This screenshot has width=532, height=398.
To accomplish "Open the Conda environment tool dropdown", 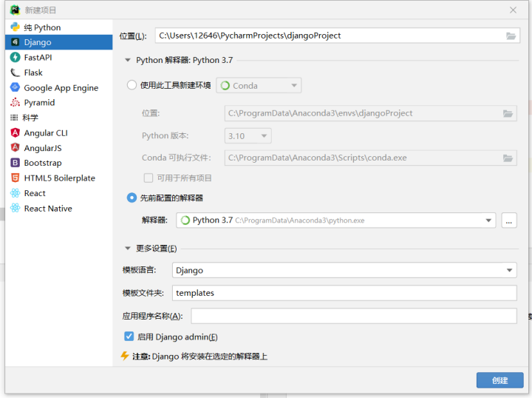I will pos(259,86).
